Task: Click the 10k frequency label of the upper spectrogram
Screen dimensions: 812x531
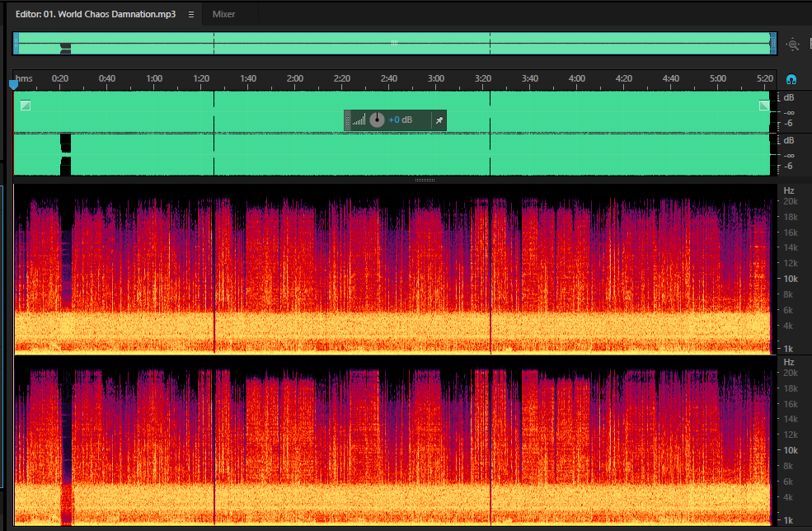Action: coord(791,279)
